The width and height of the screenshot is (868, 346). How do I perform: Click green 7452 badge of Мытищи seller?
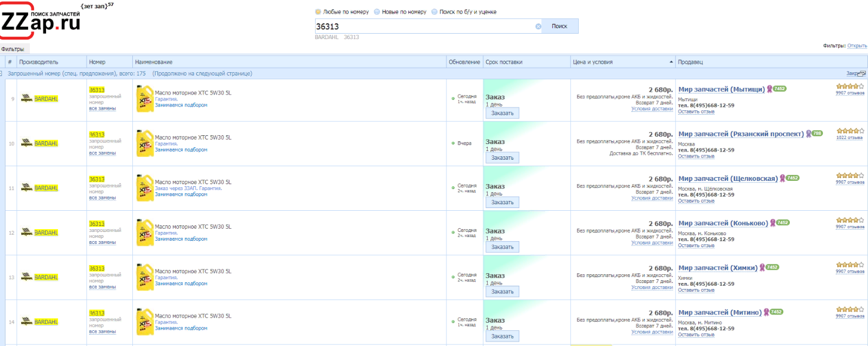[780, 89]
